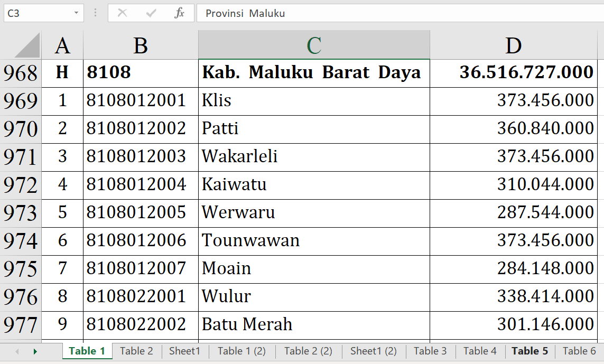Image resolution: width=604 pixels, height=364 pixels.
Task: Select the cell containing Kab. Maluku Barat Daya
Action: coord(314,73)
